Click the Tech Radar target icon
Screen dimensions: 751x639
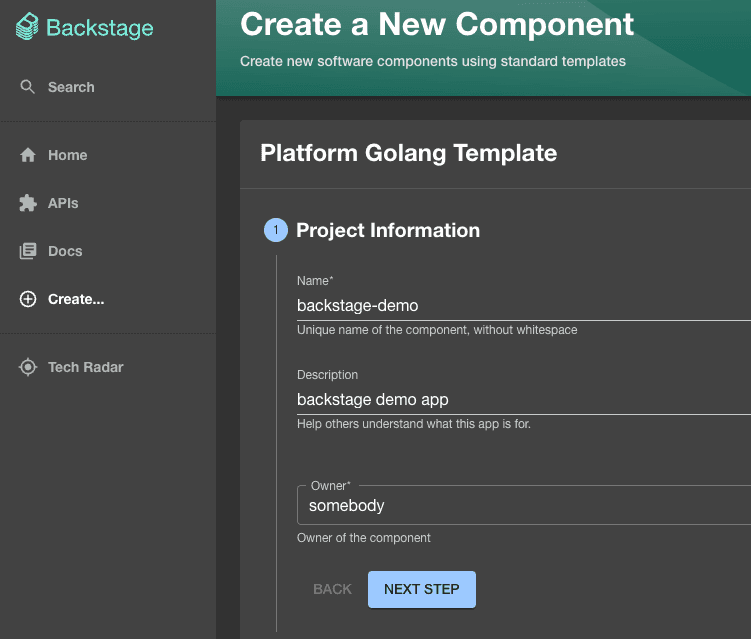[28, 367]
